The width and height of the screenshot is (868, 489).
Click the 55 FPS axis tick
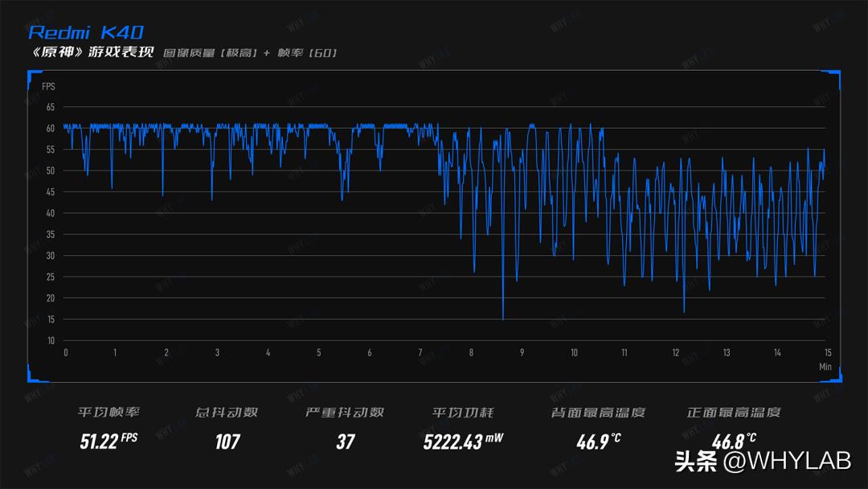point(51,150)
